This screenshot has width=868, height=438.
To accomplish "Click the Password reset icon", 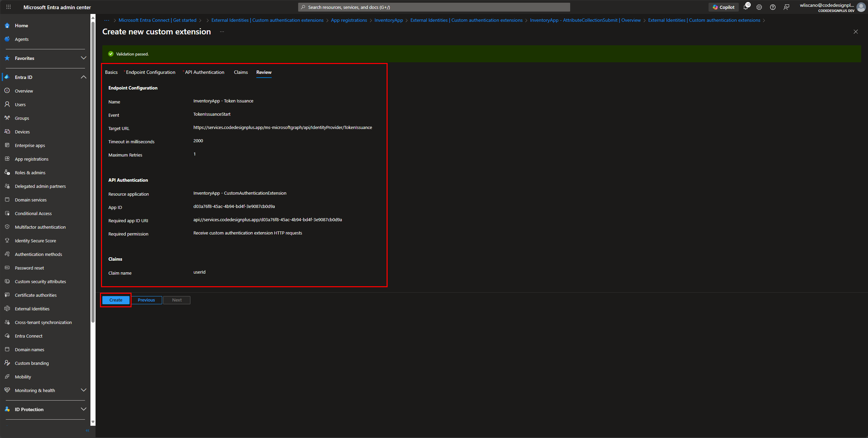I will tap(7, 268).
